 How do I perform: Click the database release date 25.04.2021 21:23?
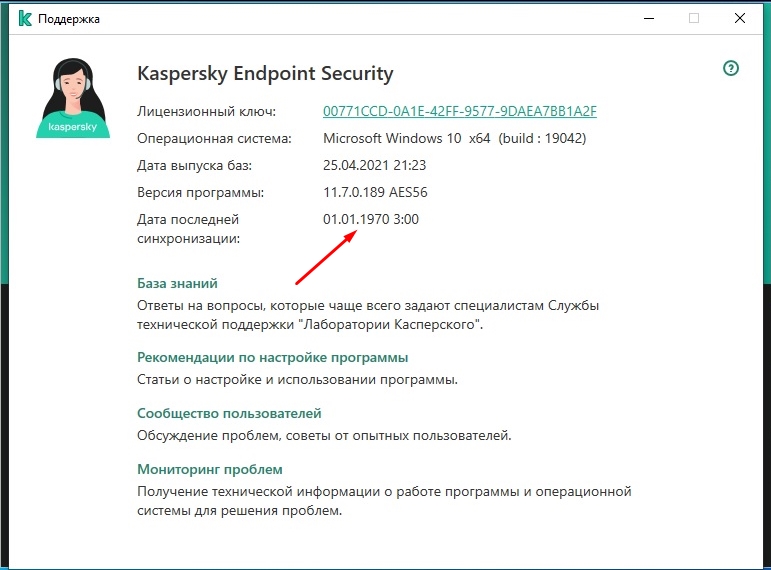(x=373, y=165)
